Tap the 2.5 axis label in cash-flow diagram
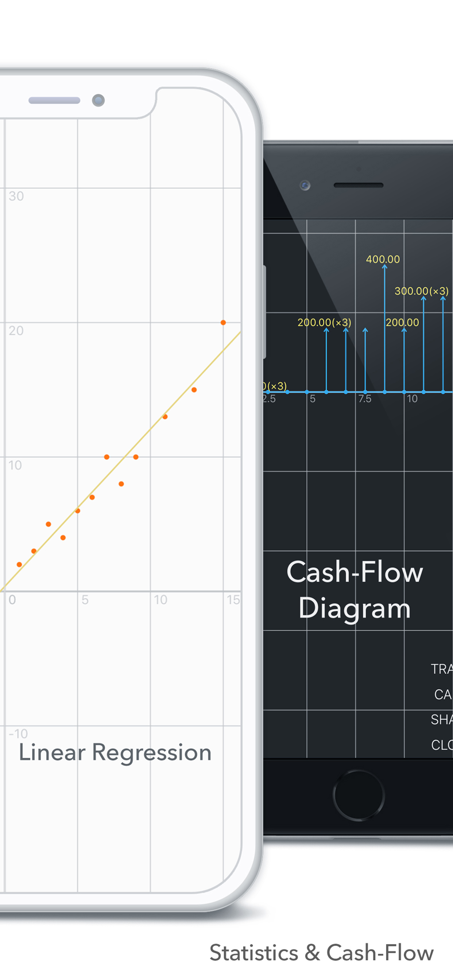 (x=269, y=399)
